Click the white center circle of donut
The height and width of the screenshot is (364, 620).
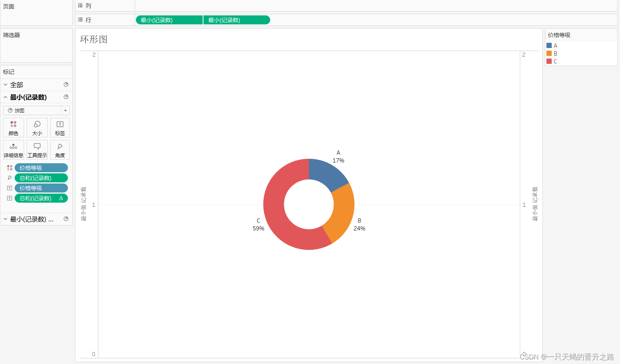point(309,204)
